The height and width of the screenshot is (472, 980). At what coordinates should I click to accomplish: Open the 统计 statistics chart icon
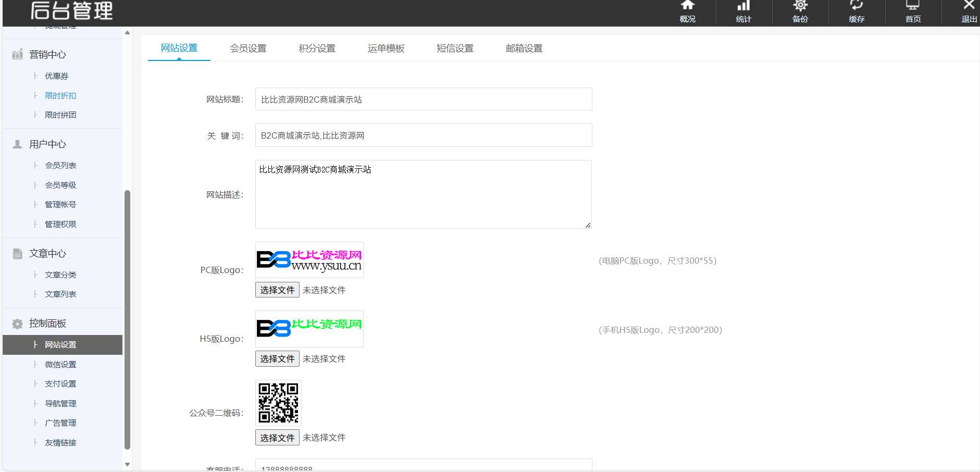(x=743, y=6)
